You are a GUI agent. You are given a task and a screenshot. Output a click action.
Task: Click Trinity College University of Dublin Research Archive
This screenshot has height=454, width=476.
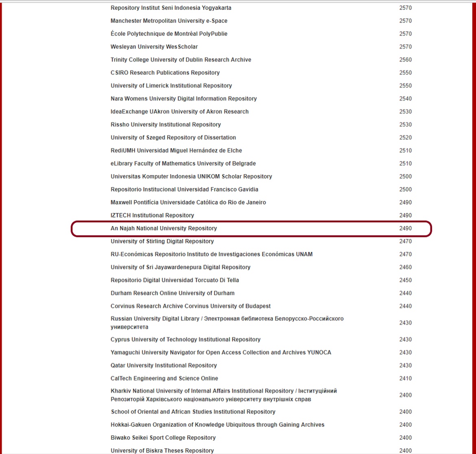pos(181,59)
